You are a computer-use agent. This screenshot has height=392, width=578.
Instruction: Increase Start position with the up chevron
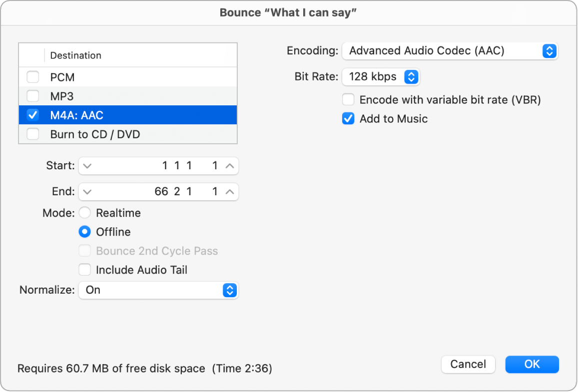(230, 166)
